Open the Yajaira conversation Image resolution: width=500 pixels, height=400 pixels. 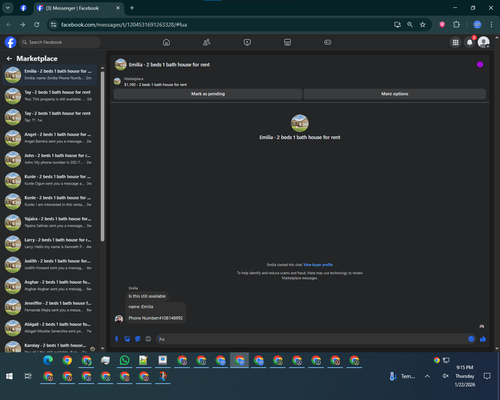[x=50, y=222]
